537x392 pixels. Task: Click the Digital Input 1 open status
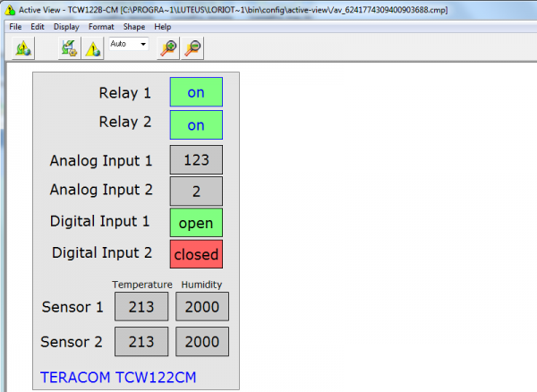[x=196, y=223]
